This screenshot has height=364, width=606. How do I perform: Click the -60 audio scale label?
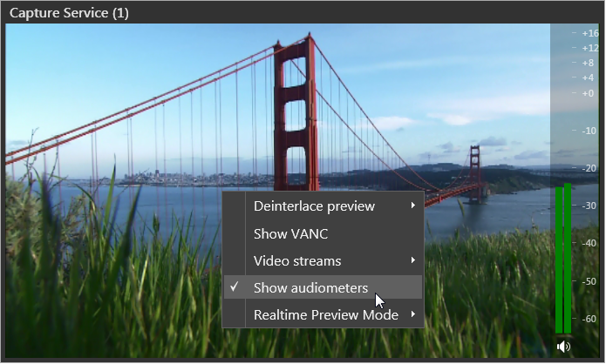[589, 319]
